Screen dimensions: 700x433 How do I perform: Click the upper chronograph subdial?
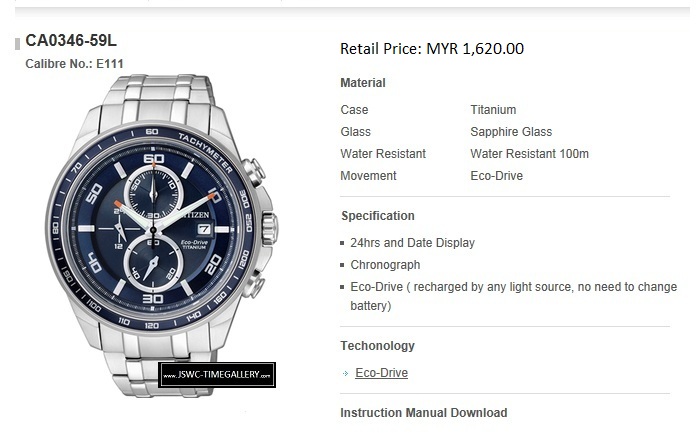tap(153, 191)
